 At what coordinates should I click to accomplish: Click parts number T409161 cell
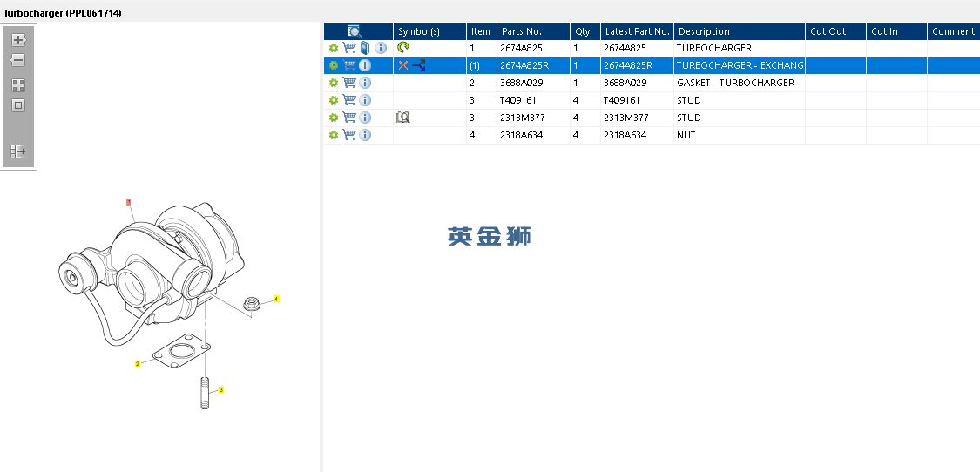click(534, 101)
